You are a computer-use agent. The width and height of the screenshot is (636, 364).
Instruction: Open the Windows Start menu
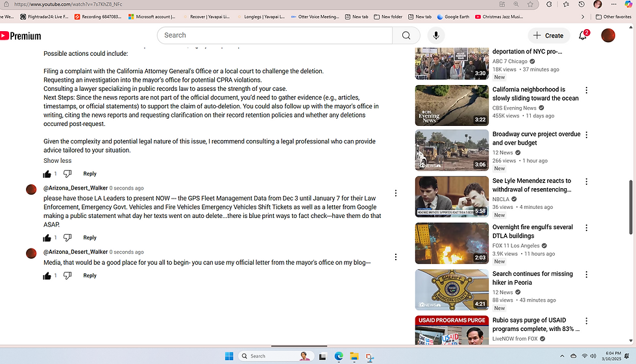coord(229,356)
